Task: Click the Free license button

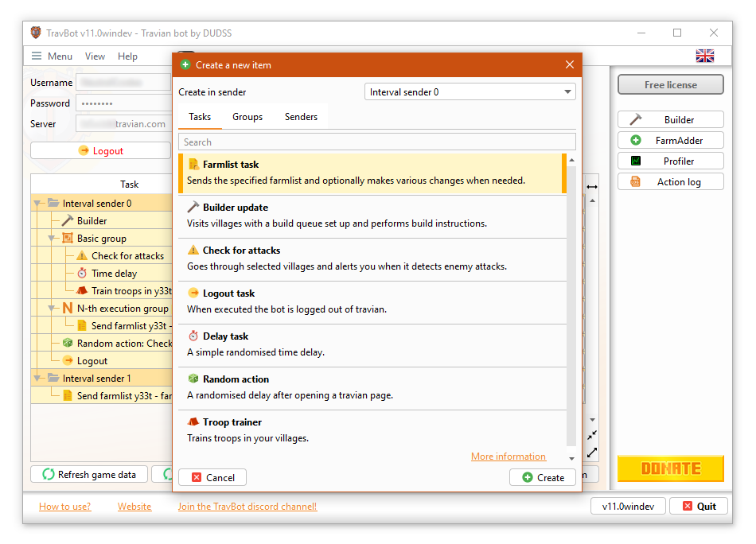Action: coord(670,85)
